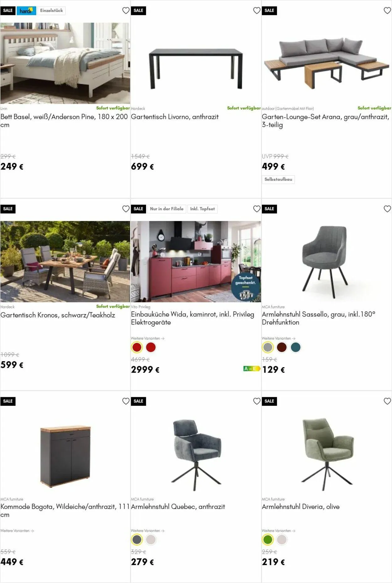Heart the Armlehnstuhl Diveria olive chair

387,401
